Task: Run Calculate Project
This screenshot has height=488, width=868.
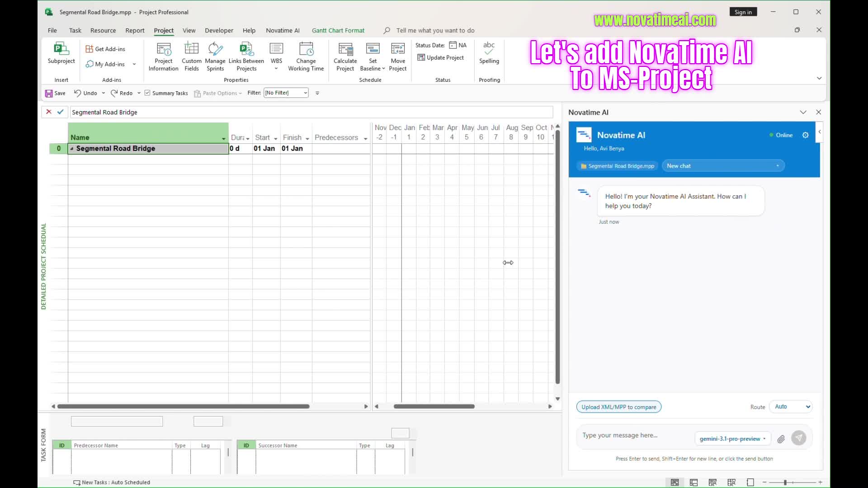Action: point(345,56)
